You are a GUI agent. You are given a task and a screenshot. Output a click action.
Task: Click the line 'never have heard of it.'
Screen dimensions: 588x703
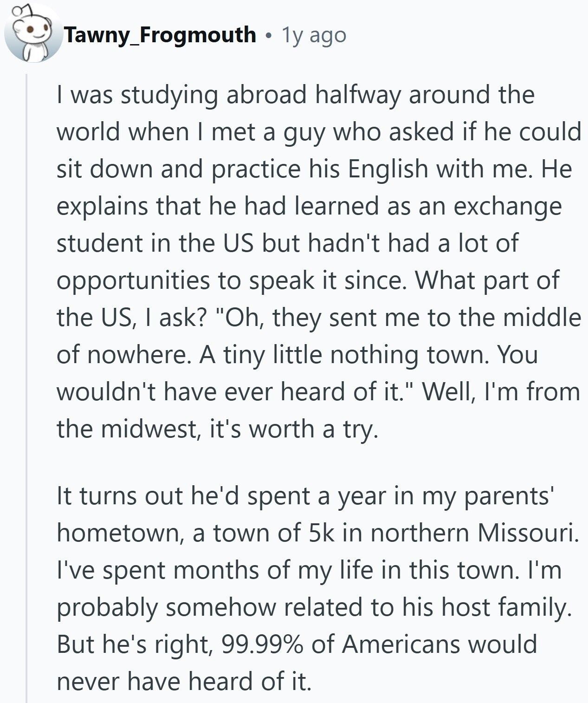[x=184, y=682]
